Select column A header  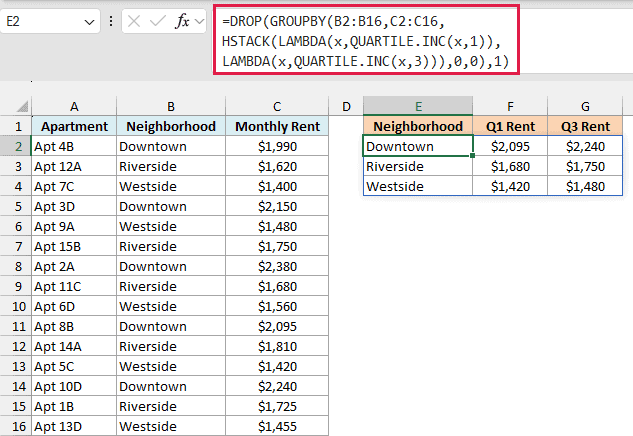pos(74,106)
